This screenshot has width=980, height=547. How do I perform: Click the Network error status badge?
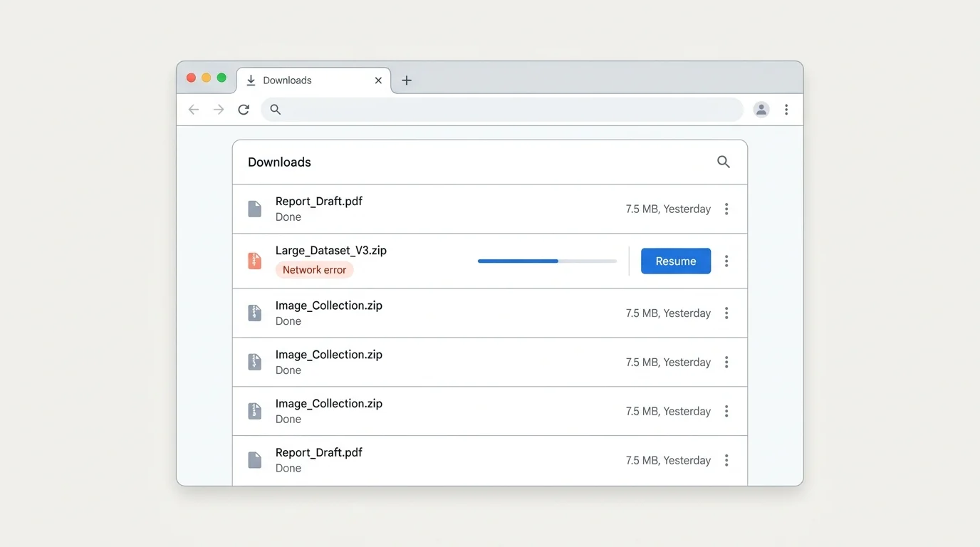click(x=315, y=270)
